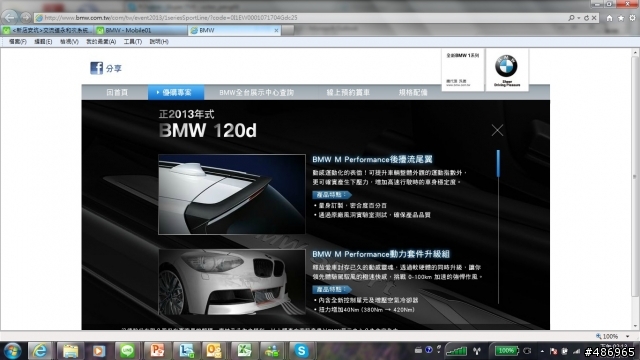
Task: Open the 檢視(V) menu
Action: point(69,42)
